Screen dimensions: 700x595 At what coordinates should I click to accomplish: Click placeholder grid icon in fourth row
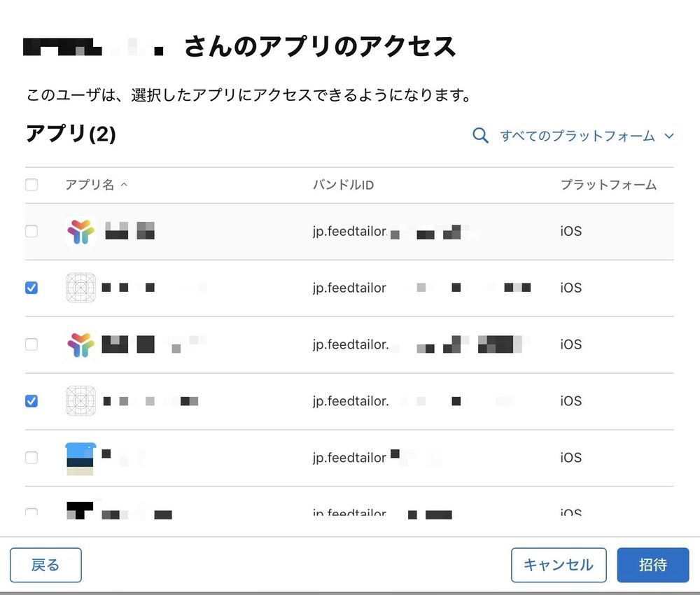point(80,401)
